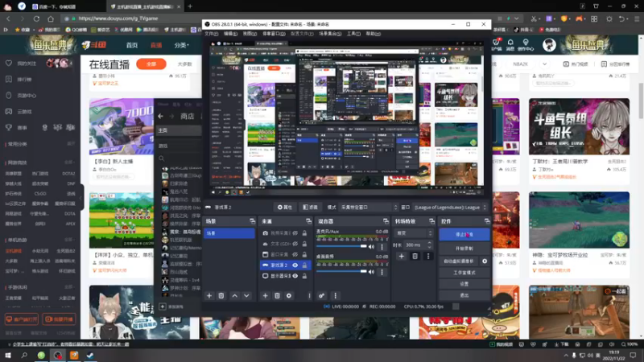The width and height of the screenshot is (644, 362).
Task: Go to browser home page
Action: tap(51, 19)
